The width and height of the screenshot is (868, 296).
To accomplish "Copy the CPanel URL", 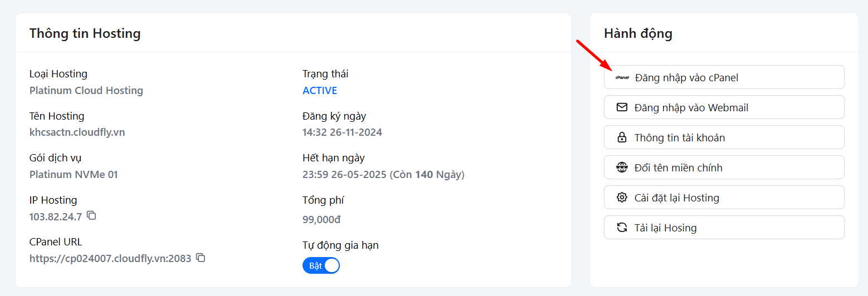I will [x=201, y=258].
